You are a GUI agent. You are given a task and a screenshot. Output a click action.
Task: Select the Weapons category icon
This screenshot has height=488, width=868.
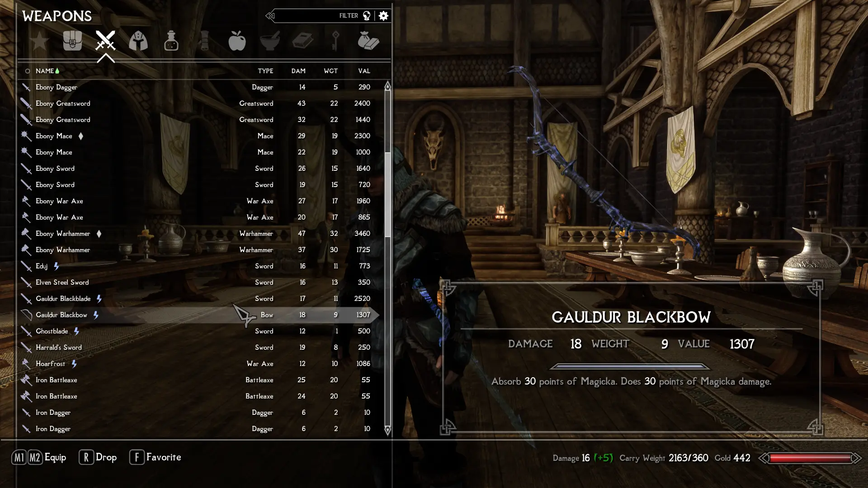click(x=105, y=41)
